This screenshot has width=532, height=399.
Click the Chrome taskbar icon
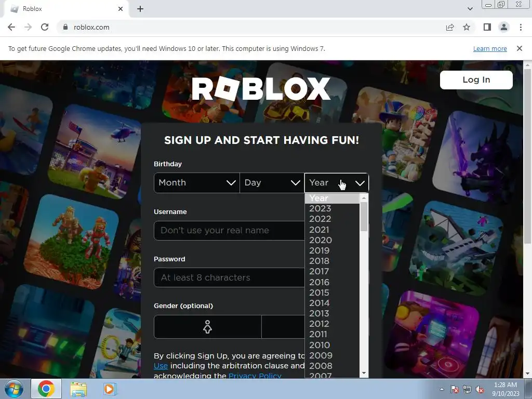(46, 389)
